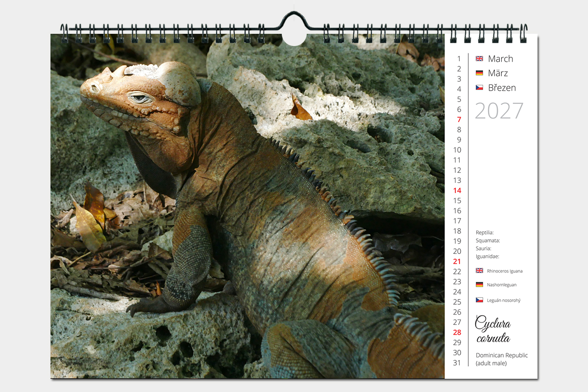588x392 pixels.
Task: Click the calendar hanger hook at top
Action: [294, 22]
